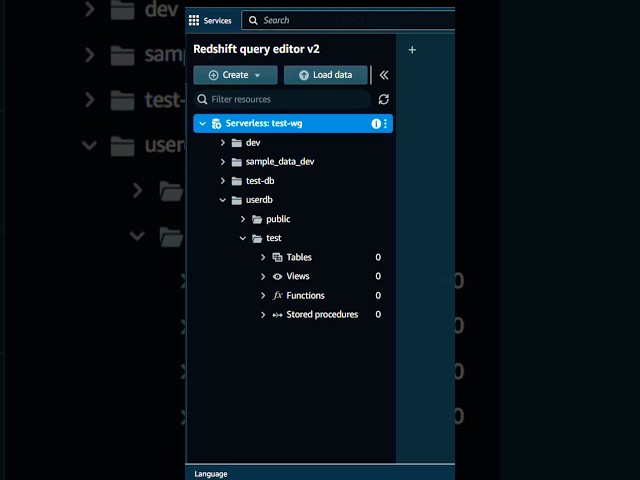Click the public schema folder icon

click(x=257, y=219)
